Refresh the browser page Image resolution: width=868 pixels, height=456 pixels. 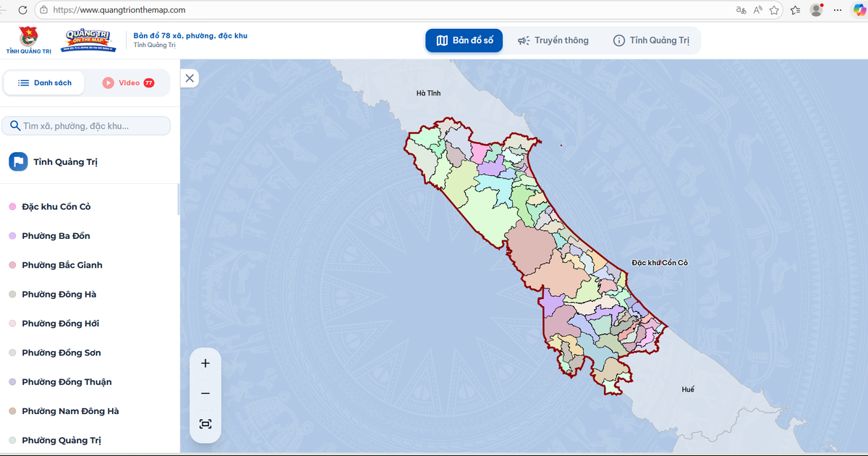tap(22, 10)
